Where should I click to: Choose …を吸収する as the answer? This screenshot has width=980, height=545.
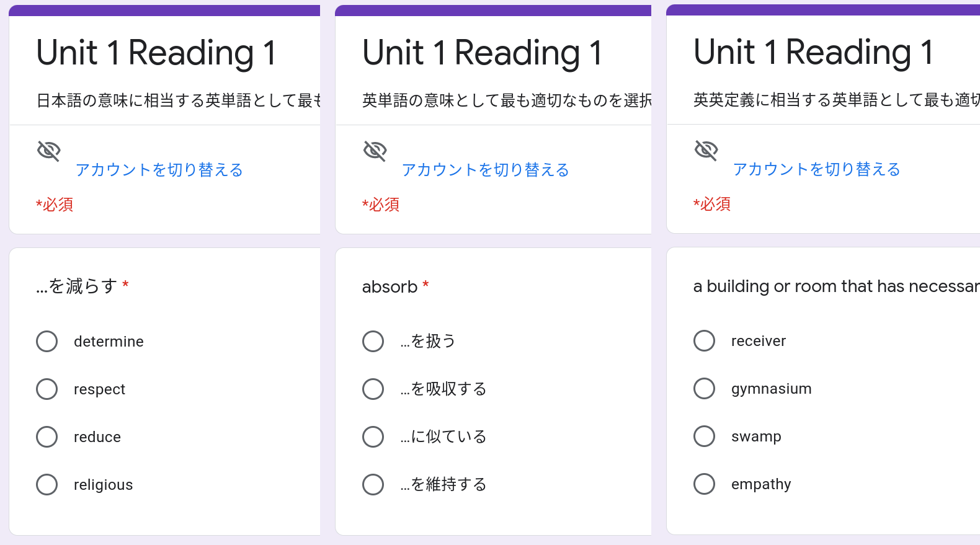373,389
